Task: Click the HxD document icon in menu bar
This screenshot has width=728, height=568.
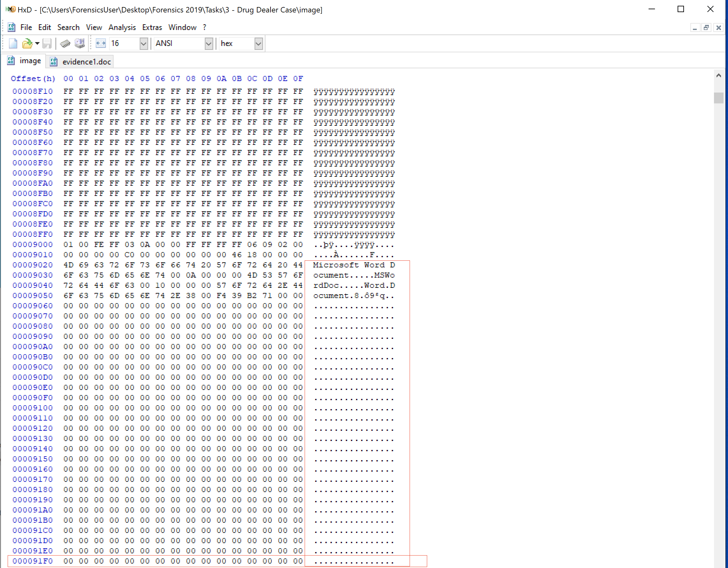Action: point(11,27)
